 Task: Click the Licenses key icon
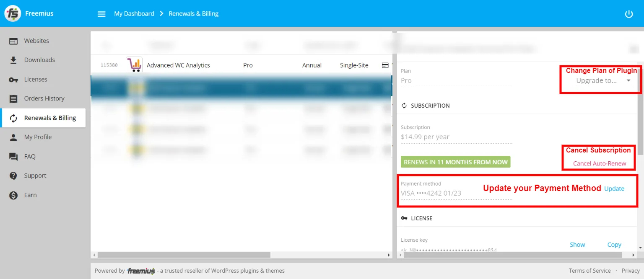pyautogui.click(x=13, y=80)
